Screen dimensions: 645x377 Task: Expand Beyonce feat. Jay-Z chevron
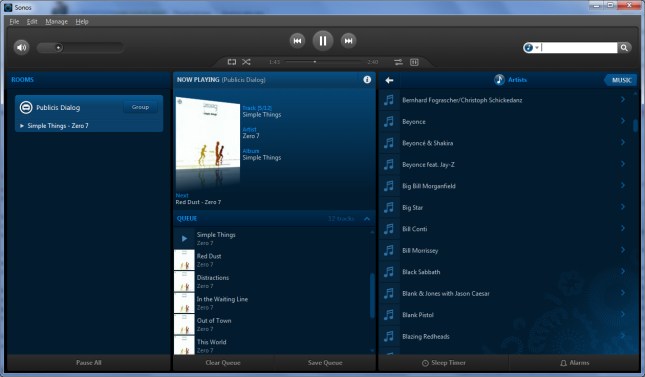pos(623,164)
